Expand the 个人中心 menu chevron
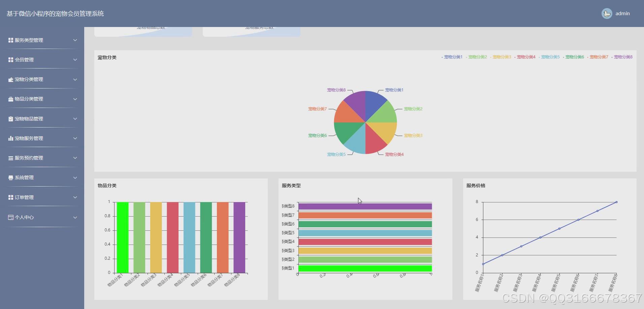Screen dimensions: 644x309 click(x=75, y=217)
